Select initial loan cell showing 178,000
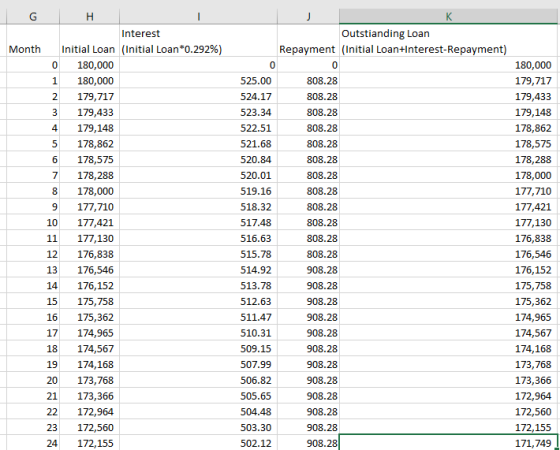 89,191
